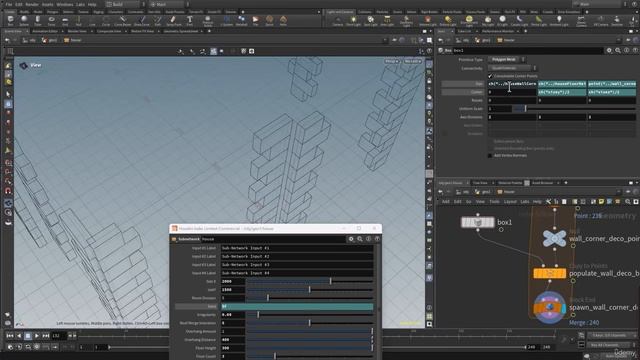Screen dimensions: 640x360
Task: Open the parameter pane gear menu
Action: (x=609, y=50)
